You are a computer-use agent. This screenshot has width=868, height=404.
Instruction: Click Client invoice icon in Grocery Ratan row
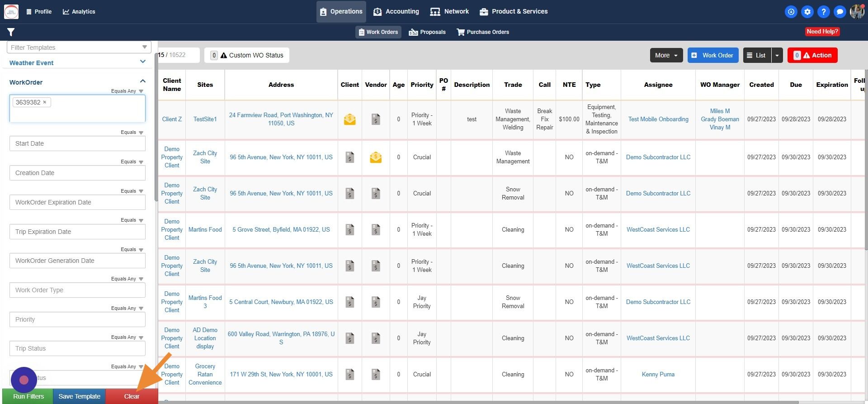point(349,375)
